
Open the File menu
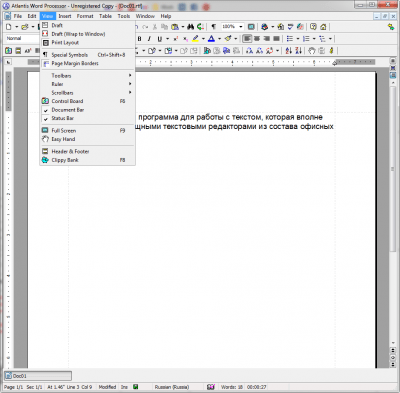pyautogui.click(x=18, y=16)
